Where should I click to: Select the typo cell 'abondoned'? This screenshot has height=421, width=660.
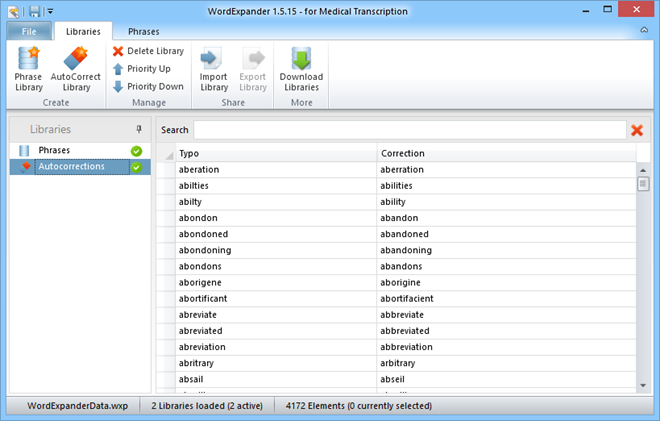[x=276, y=234]
